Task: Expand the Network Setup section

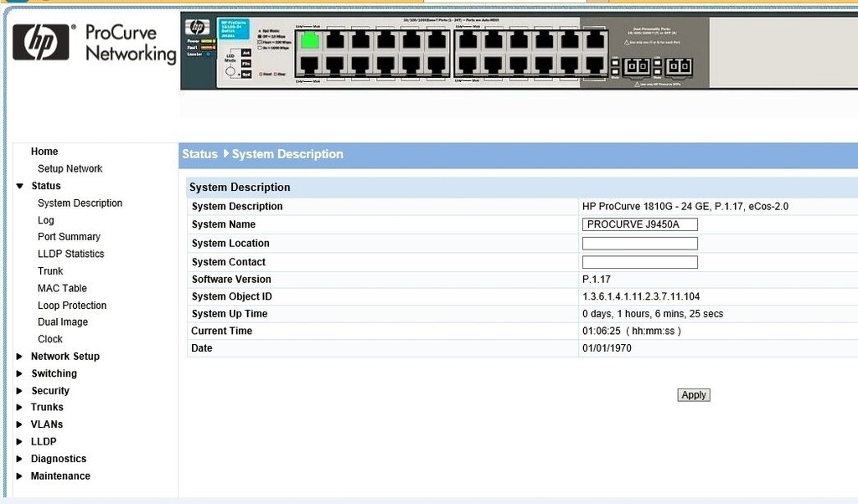Action: [65, 356]
